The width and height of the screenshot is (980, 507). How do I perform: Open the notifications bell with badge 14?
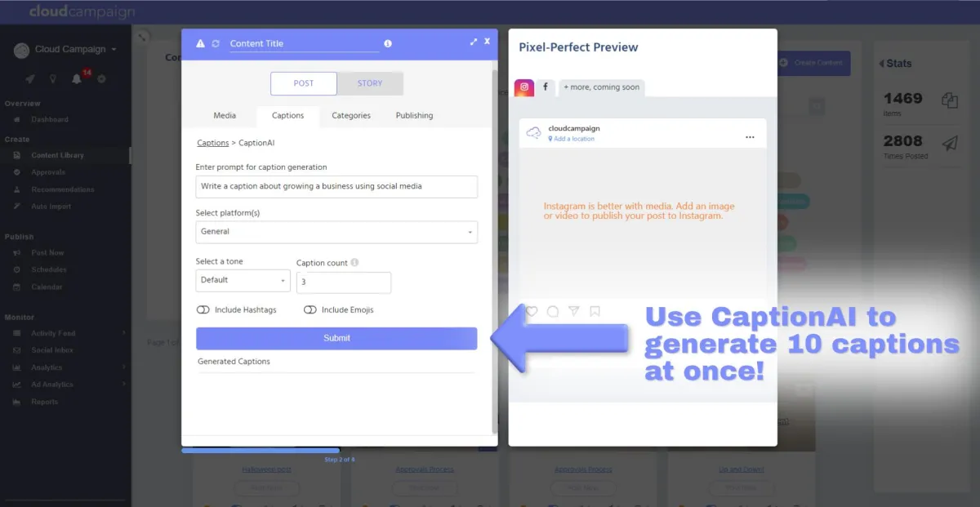pyautogui.click(x=77, y=78)
